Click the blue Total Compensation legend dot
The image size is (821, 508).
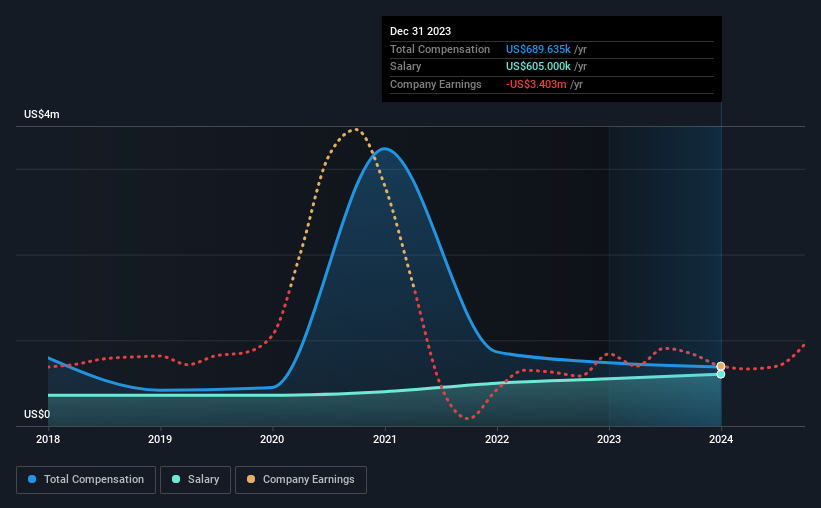tap(32, 479)
